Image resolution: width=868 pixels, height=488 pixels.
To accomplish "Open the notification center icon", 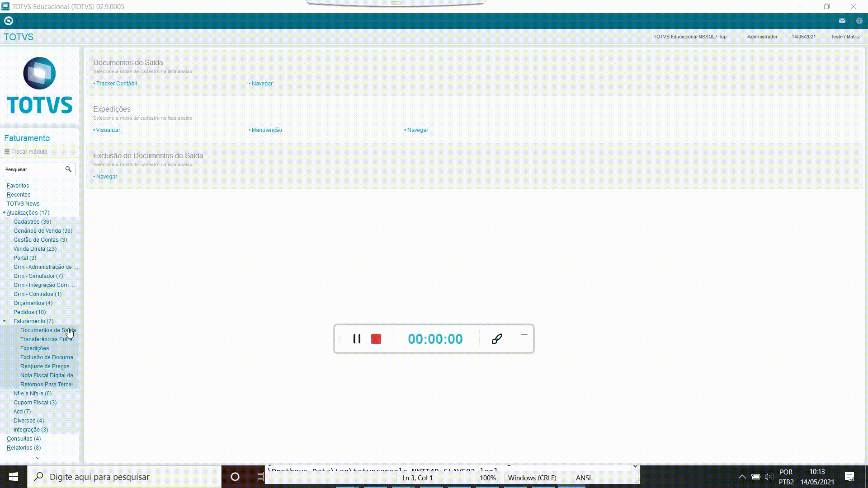I will click(x=849, y=477).
